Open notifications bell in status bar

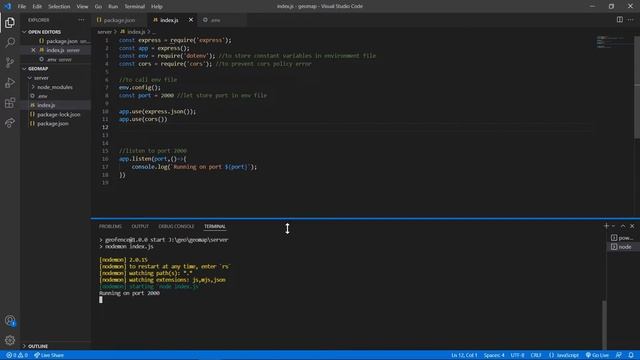631,355
